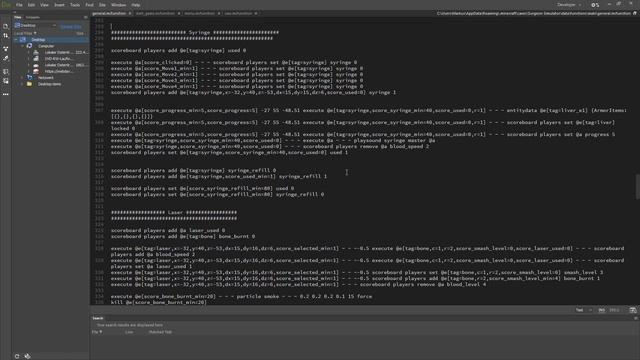Close the general.mcfunction tab
The image size is (640, 360).
(x=130, y=13)
